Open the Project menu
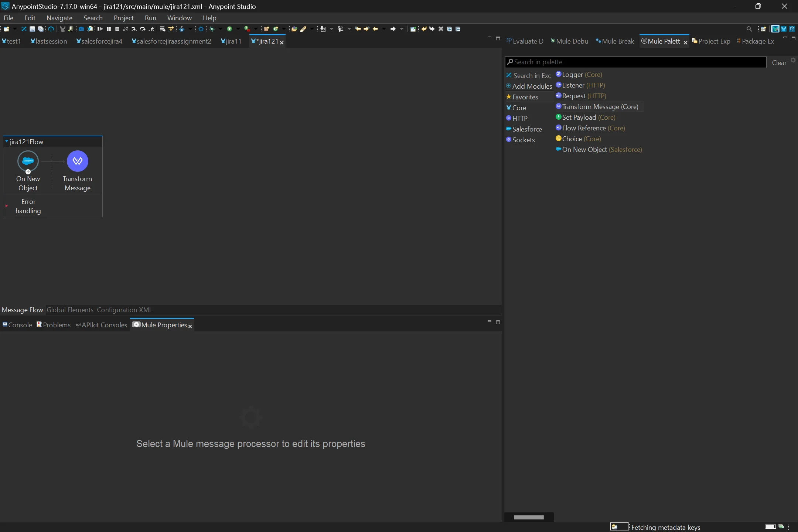This screenshot has height=532, width=798. coord(123,18)
